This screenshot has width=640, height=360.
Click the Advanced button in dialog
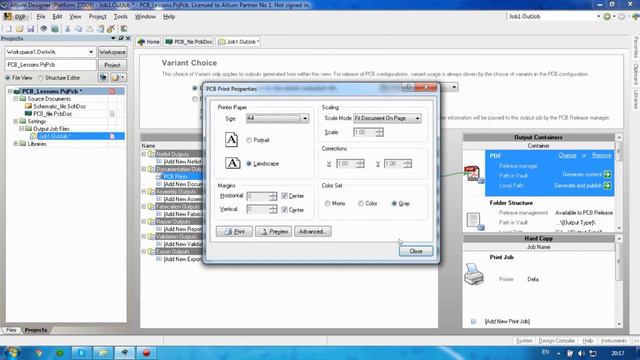313,231
